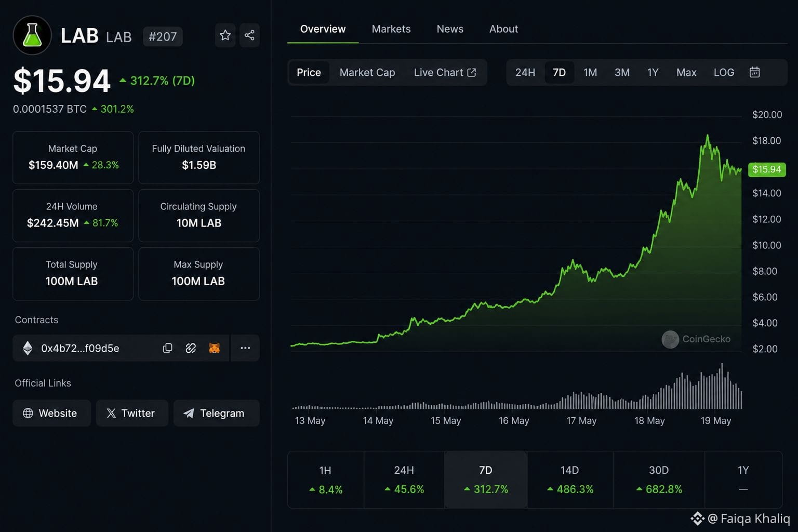The height and width of the screenshot is (532, 798).
Task: Click the Total Supply 100M LAB card
Action: click(73, 274)
